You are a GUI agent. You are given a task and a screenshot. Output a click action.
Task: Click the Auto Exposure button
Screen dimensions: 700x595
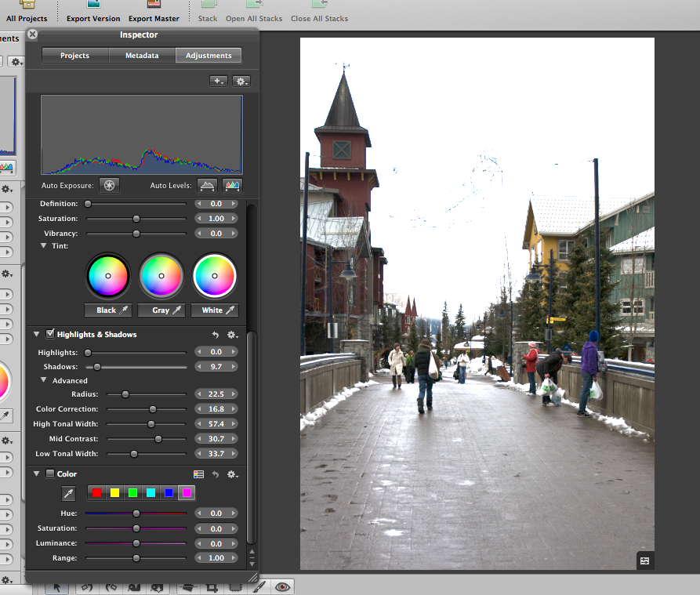point(110,185)
